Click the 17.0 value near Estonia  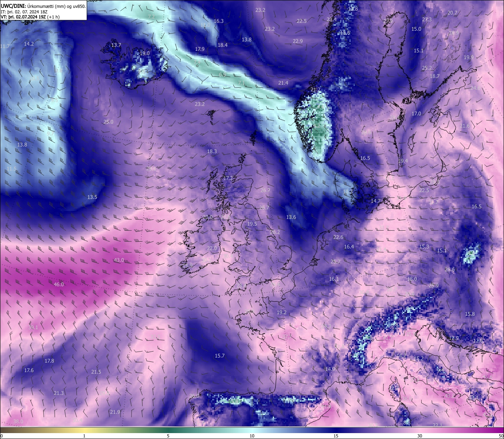coord(416,114)
